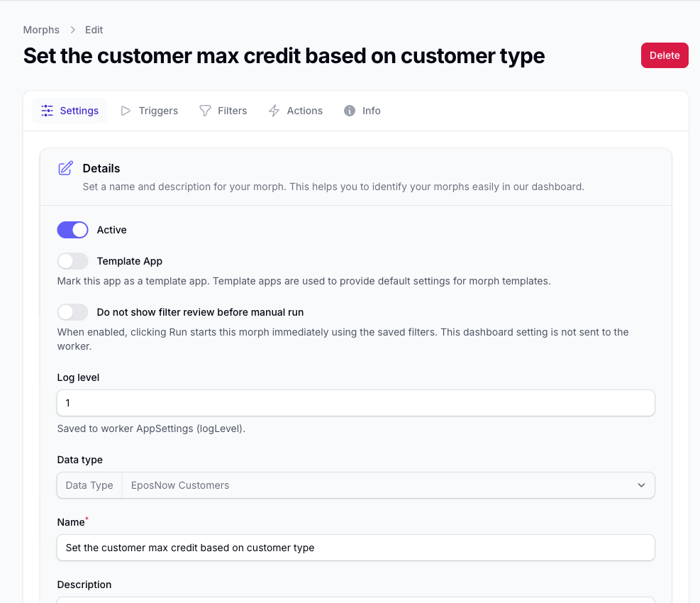Viewport: 700px width, 603px height.
Task: Open the Actions tab
Action: [x=296, y=111]
